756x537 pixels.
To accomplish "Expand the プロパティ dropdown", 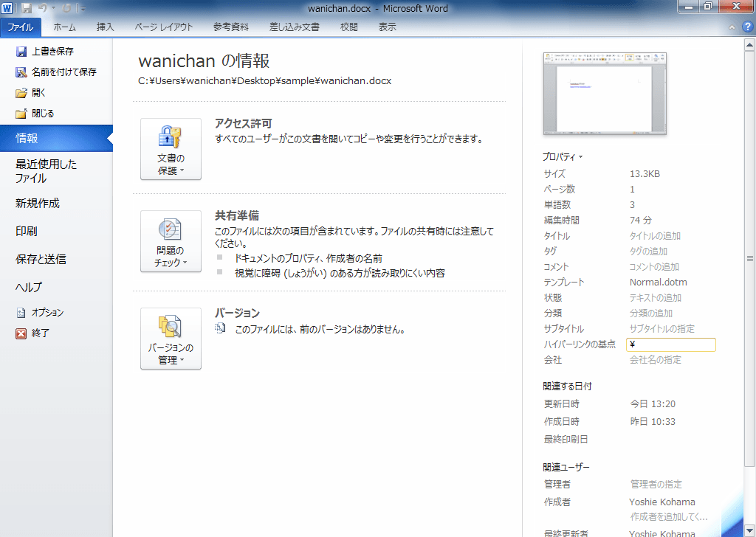I will pyautogui.click(x=562, y=157).
